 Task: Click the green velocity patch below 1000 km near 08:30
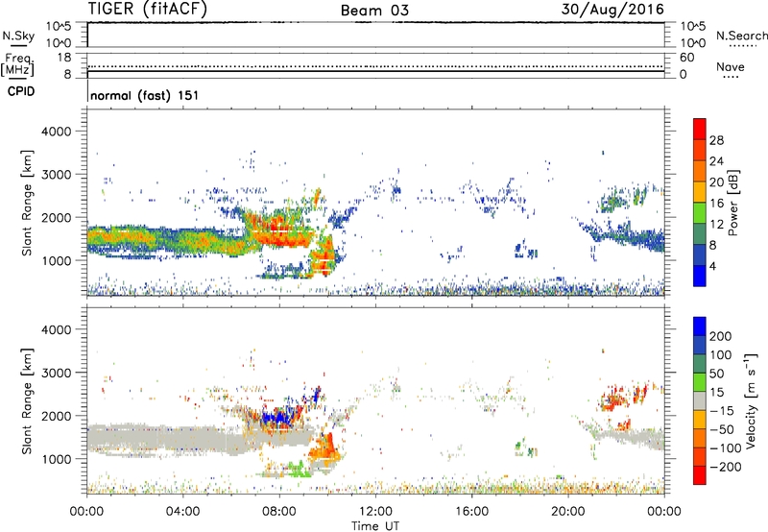click(x=298, y=469)
